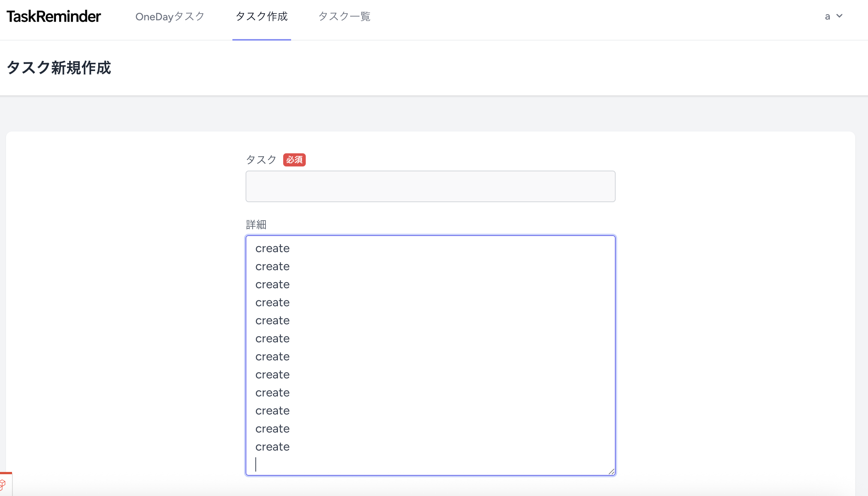Click the 詳細 field label
Screen dimensions: 868x496
click(x=256, y=225)
